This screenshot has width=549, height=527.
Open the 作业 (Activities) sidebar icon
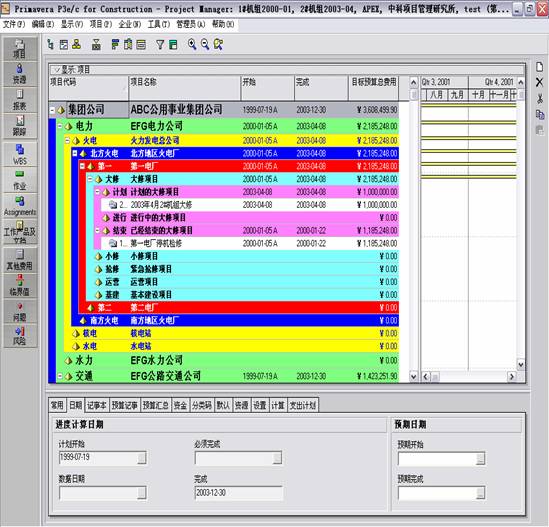(20, 180)
